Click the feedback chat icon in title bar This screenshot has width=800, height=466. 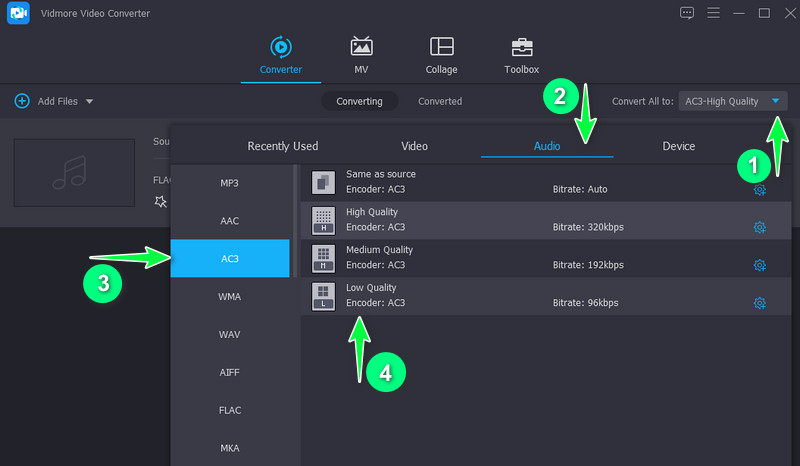tap(686, 13)
